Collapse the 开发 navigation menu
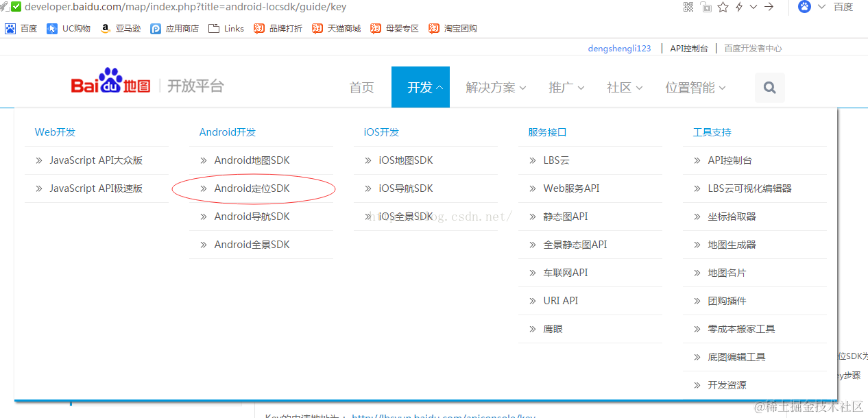This screenshot has height=418, width=868. 420,87
